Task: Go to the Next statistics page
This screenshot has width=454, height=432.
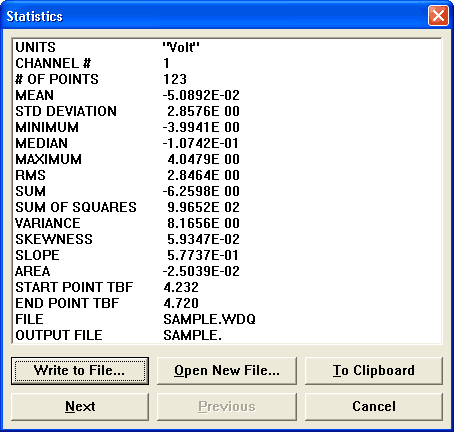Action: point(80,407)
